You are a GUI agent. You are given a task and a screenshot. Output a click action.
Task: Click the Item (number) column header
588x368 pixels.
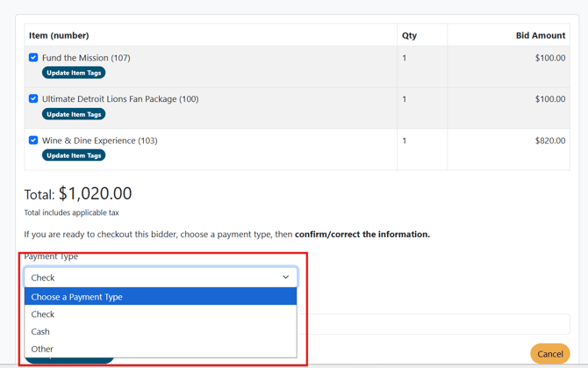(x=59, y=36)
